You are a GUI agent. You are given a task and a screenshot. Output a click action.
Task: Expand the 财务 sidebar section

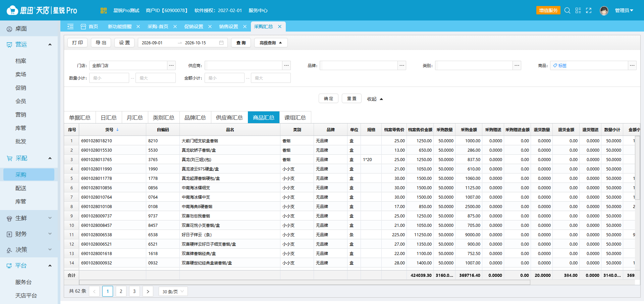(50, 234)
